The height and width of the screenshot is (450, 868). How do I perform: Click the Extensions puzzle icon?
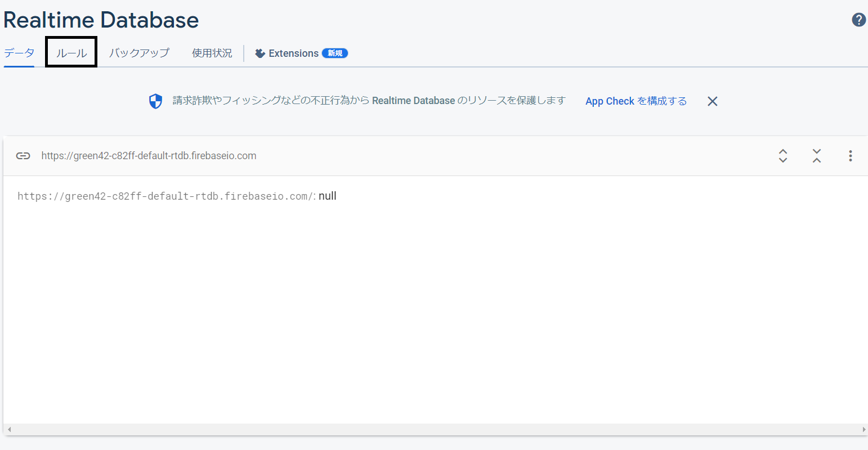(x=260, y=53)
